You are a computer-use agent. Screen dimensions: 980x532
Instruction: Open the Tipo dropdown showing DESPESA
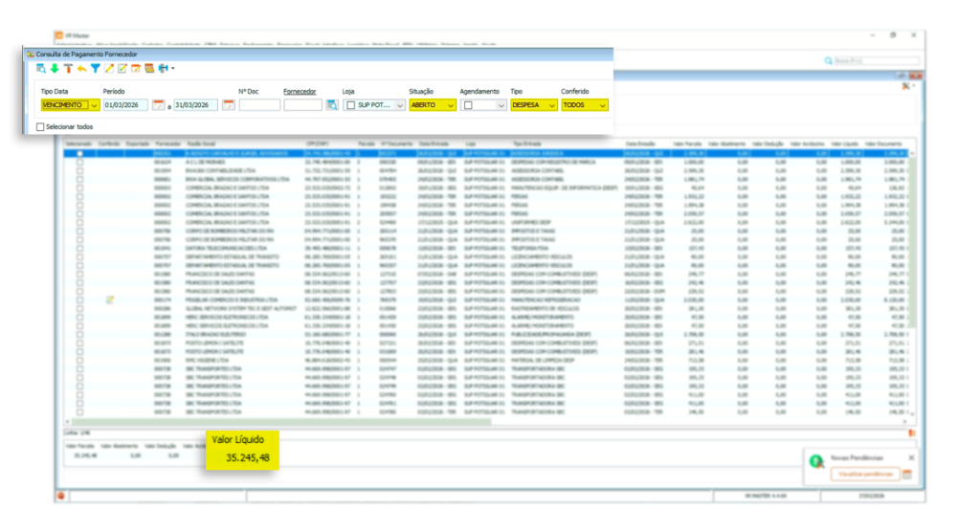(x=551, y=105)
